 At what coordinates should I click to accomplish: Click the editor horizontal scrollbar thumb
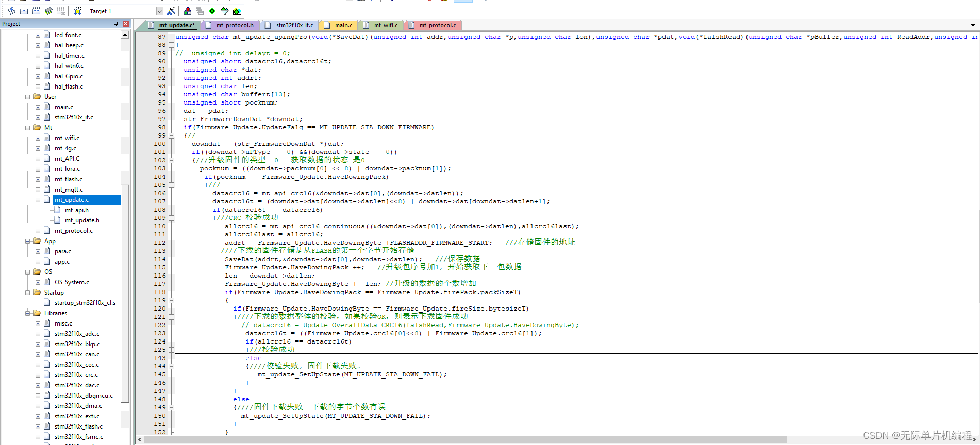click(x=465, y=440)
